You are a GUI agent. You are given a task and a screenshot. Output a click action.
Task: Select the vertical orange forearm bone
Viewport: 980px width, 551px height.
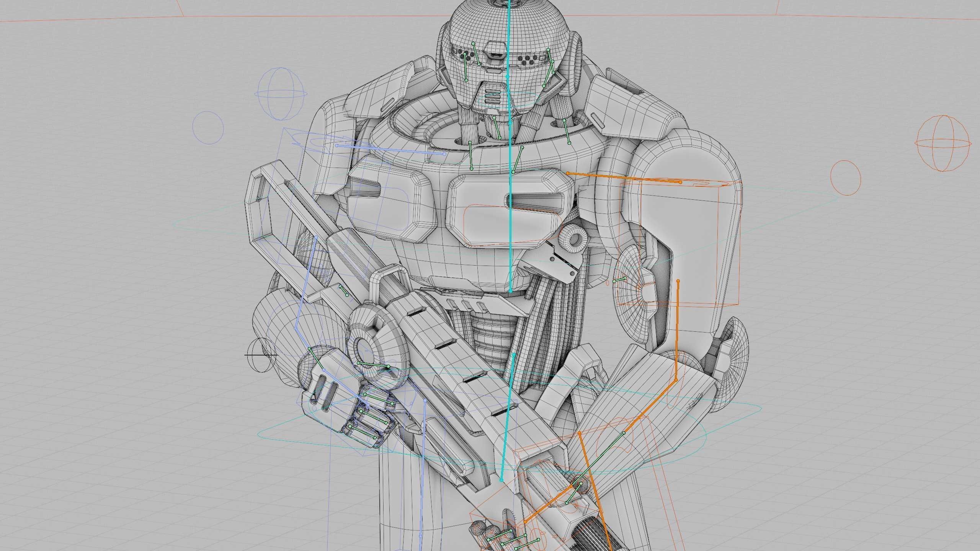(x=677, y=331)
